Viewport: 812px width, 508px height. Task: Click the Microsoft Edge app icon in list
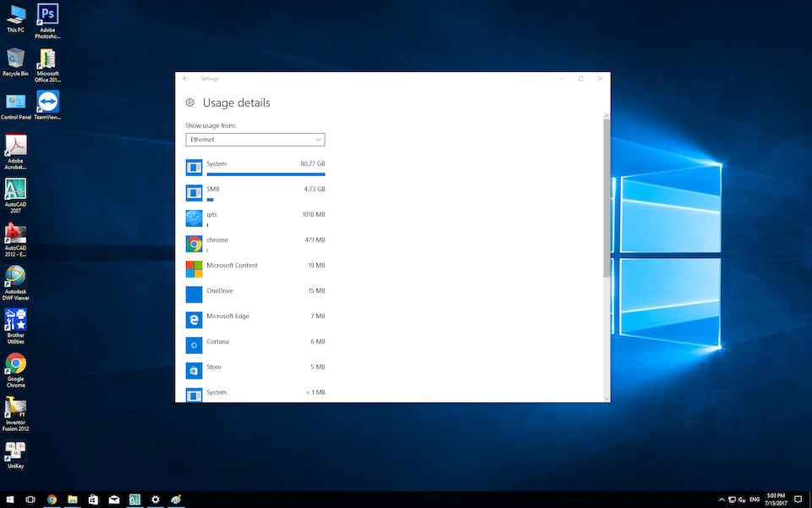click(x=194, y=320)
